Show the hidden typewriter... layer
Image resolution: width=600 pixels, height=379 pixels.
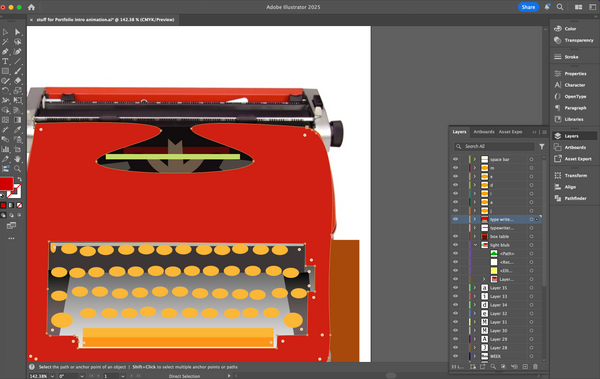455,228
